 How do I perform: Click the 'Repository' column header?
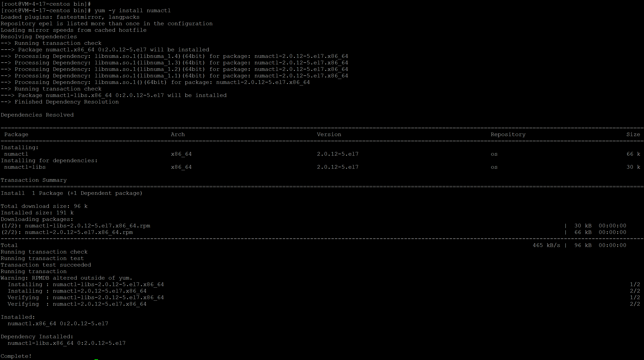pos(508,134)
